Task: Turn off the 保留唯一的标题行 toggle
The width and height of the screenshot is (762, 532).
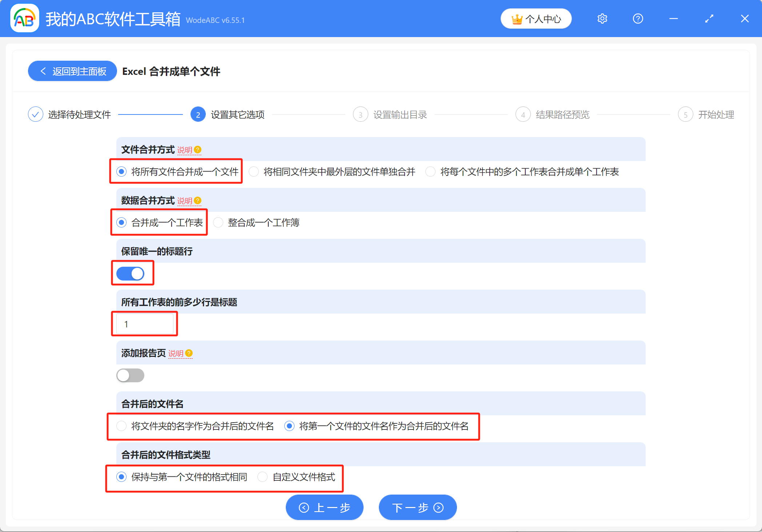Action: tap(132, 273)
